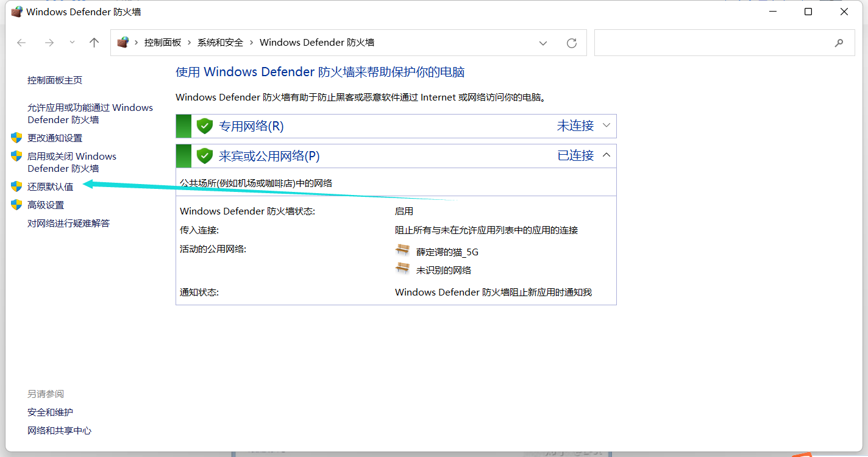Click the Back navigation arrow
Image resolution: width=868 pixels, height=457 pixels.
click(x=21, y=43)
